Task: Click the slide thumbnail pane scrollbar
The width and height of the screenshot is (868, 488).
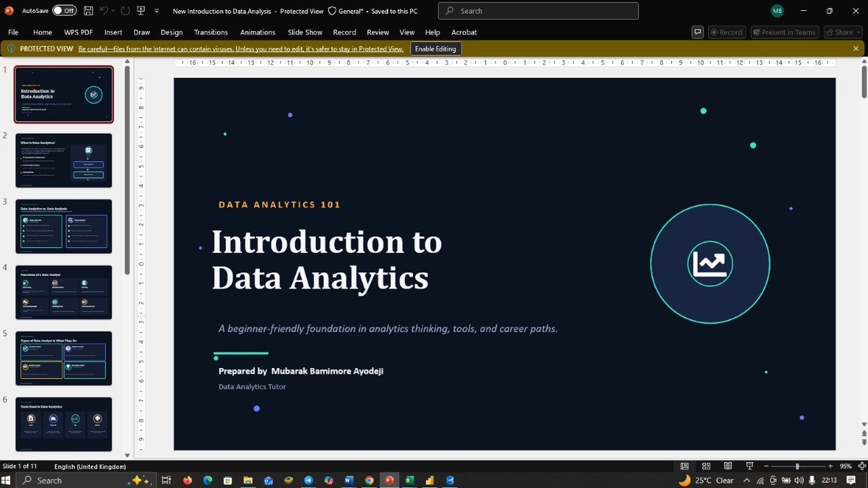Action: tap(128, 171)
